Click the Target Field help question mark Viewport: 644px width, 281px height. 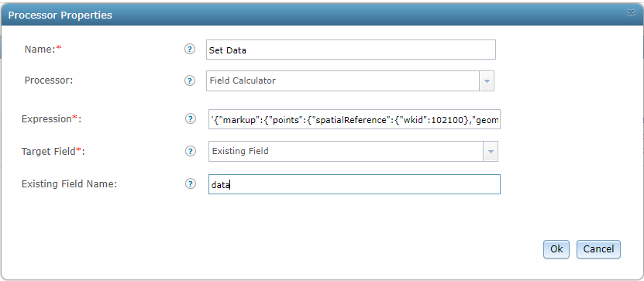(x=190, y=152)
